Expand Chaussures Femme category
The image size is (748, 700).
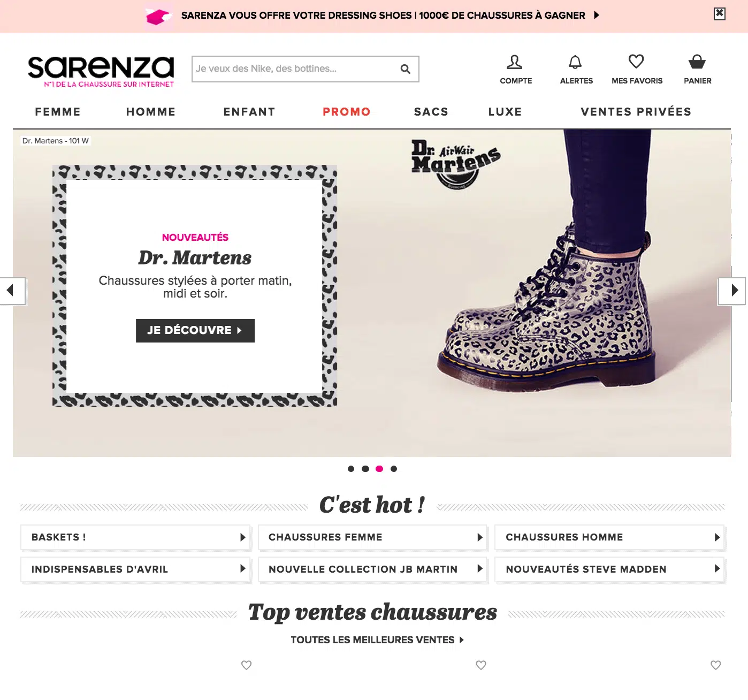(372, 537)
